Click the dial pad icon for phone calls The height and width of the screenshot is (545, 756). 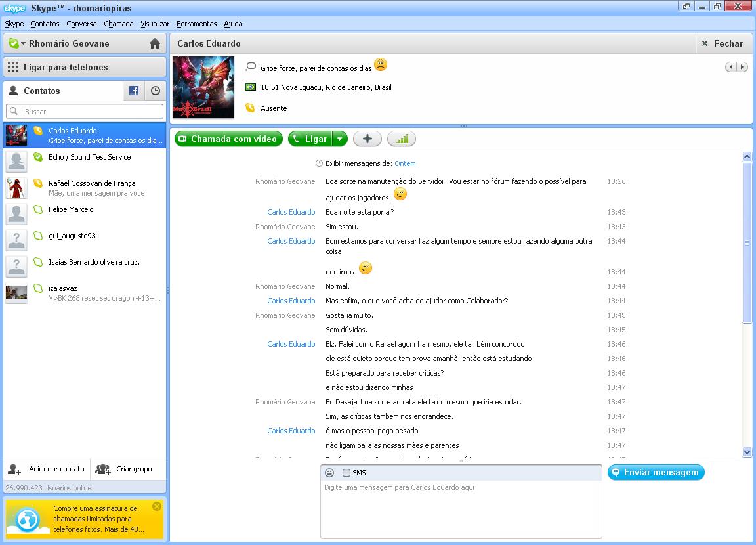click(13, 67)
